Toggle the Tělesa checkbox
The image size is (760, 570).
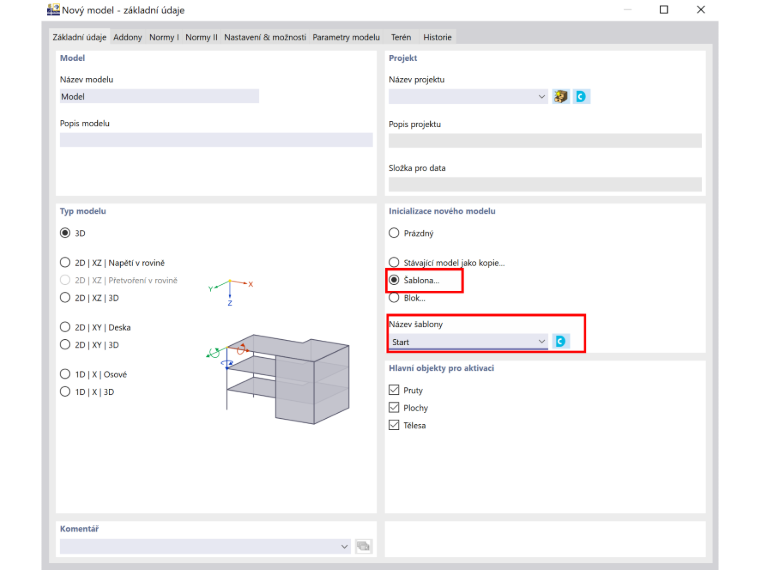tap(394, 425)
